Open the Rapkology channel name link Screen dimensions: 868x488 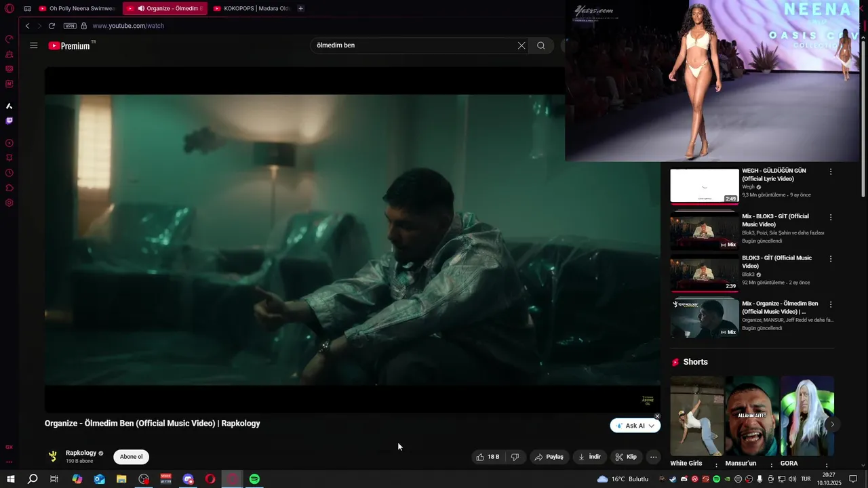click(x=81, y=453)
